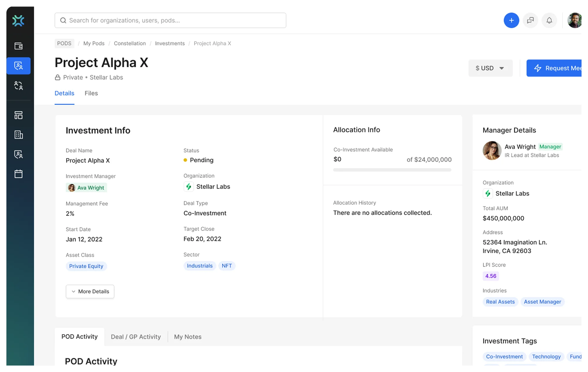
Task: Click the search magnifier icon
Action: [x=63, y=20]
